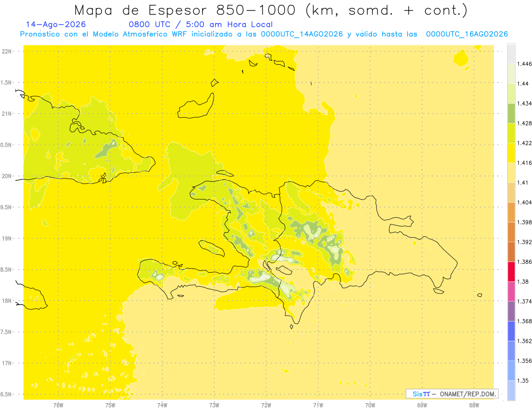Click the colorbar value 1.362
The width and height of the screenshot is (532, 411).
(x=525, y=341)
